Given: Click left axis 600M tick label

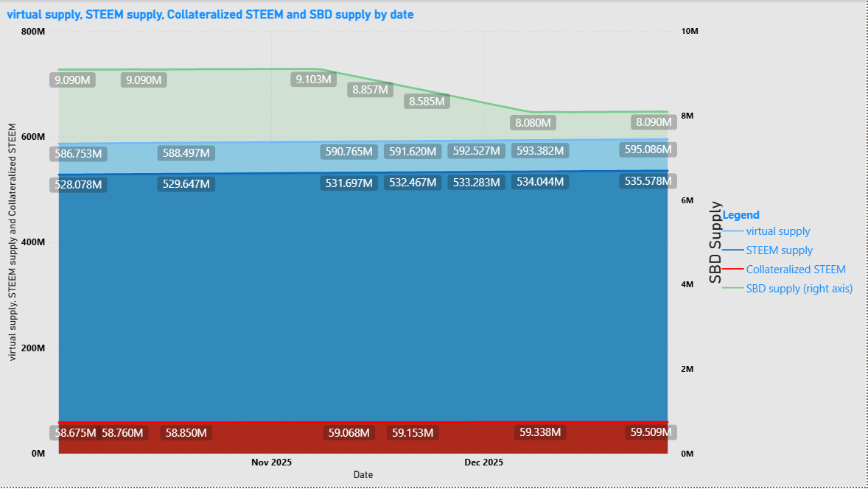Looking at the screenshot, I should [x=33, y=137].
